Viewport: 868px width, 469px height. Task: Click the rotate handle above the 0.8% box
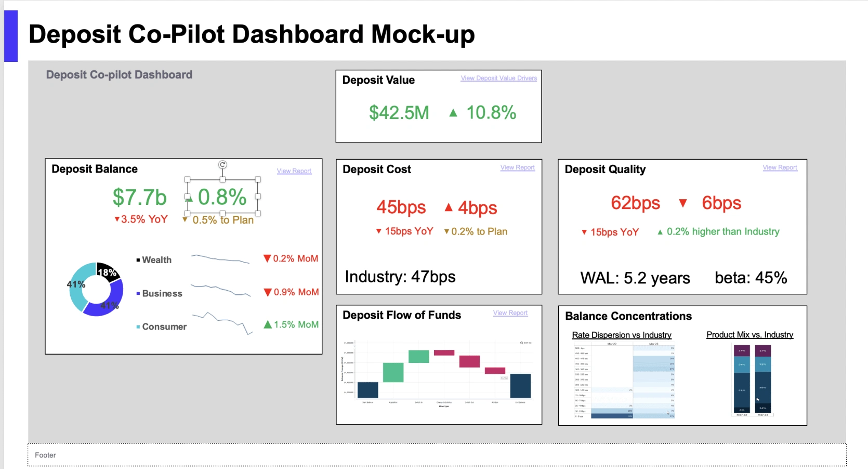click(x=222, y=165)
